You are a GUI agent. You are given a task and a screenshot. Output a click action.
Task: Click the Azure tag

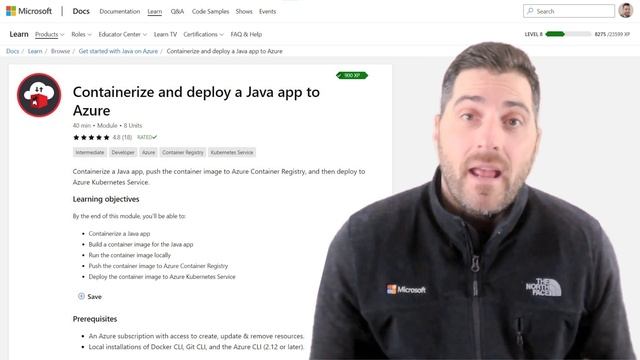tap(148, 152)
